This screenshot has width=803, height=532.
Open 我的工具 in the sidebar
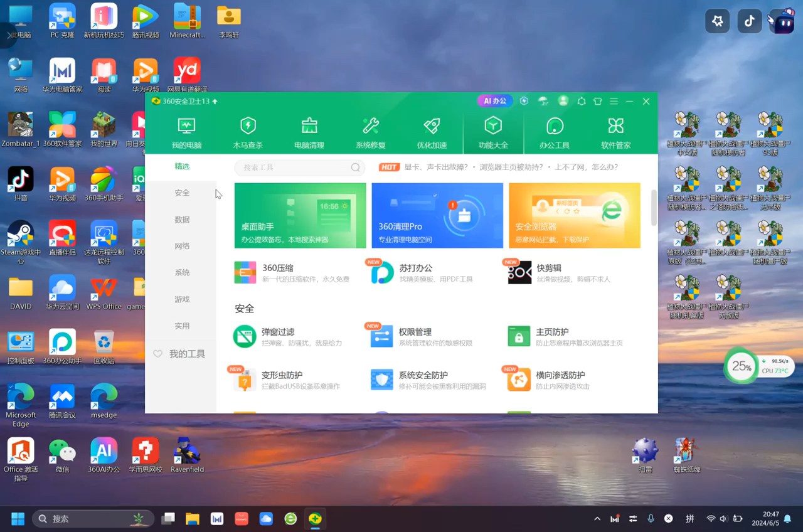click(180, 354)
